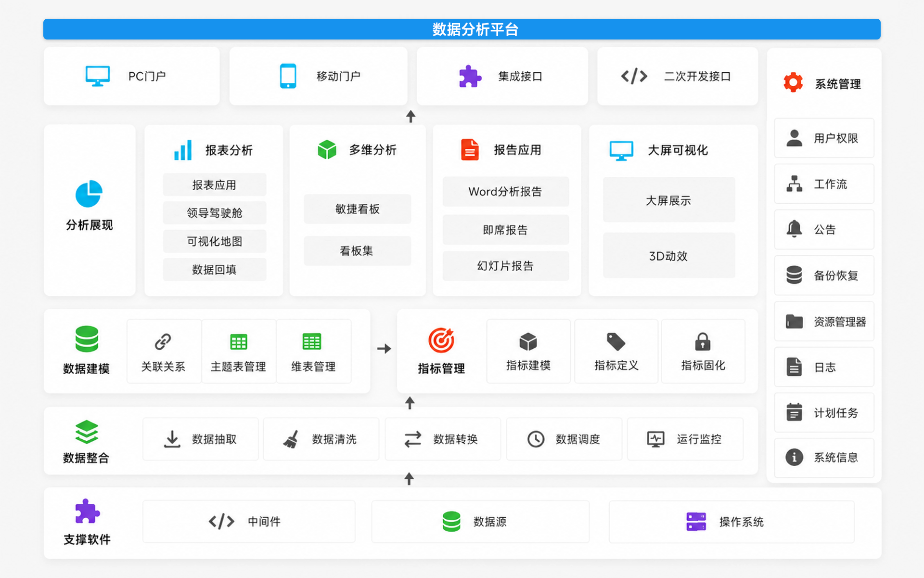Viewport: 924px width, 578px height.
Task: Select the 数据回填 button
Action: tap(215, 270)
